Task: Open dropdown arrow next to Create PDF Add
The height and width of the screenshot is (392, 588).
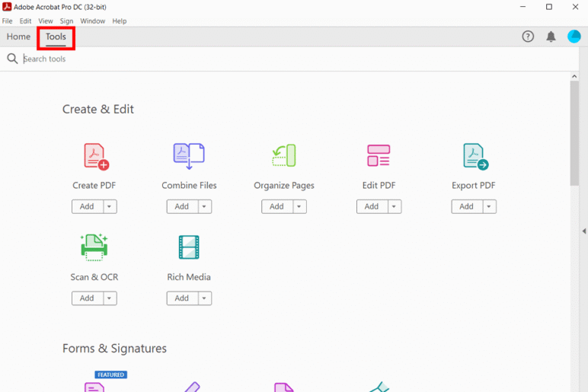Action: [110, 206]
